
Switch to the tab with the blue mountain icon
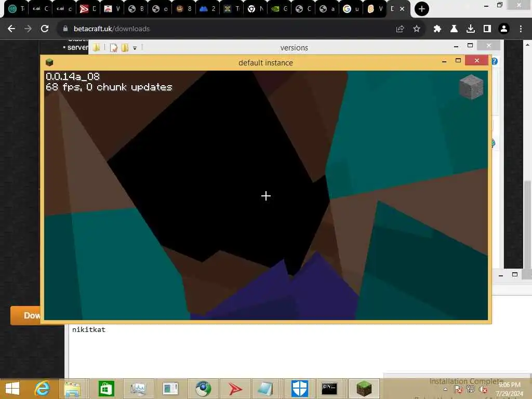(x=207, y=9)
